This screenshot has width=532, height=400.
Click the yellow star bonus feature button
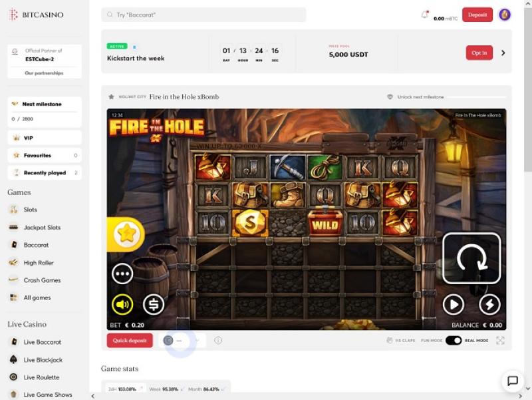[124, 234]
